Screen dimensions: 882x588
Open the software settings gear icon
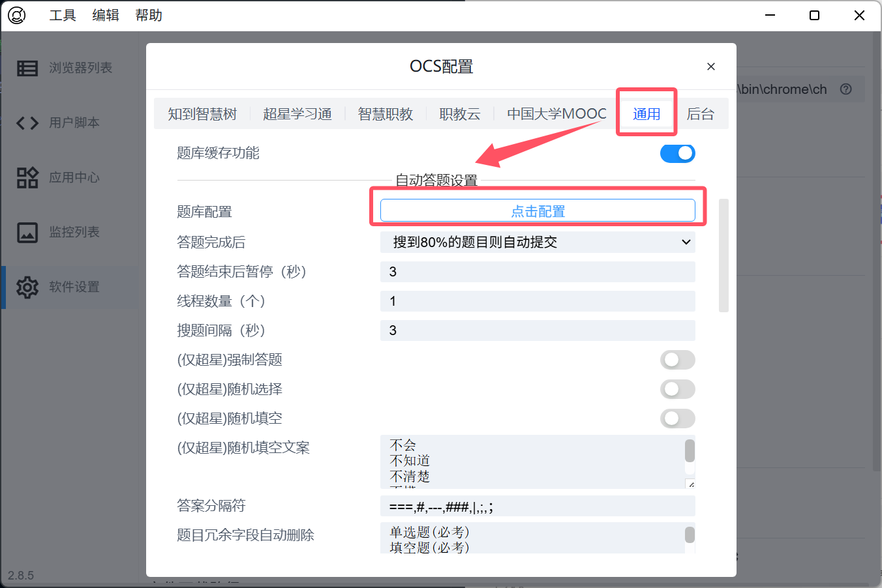(27, 287)
